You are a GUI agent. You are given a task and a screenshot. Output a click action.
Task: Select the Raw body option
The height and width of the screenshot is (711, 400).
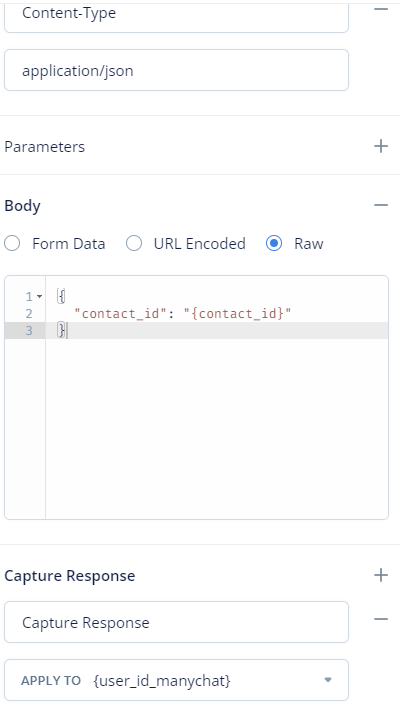tap(274, 243)
